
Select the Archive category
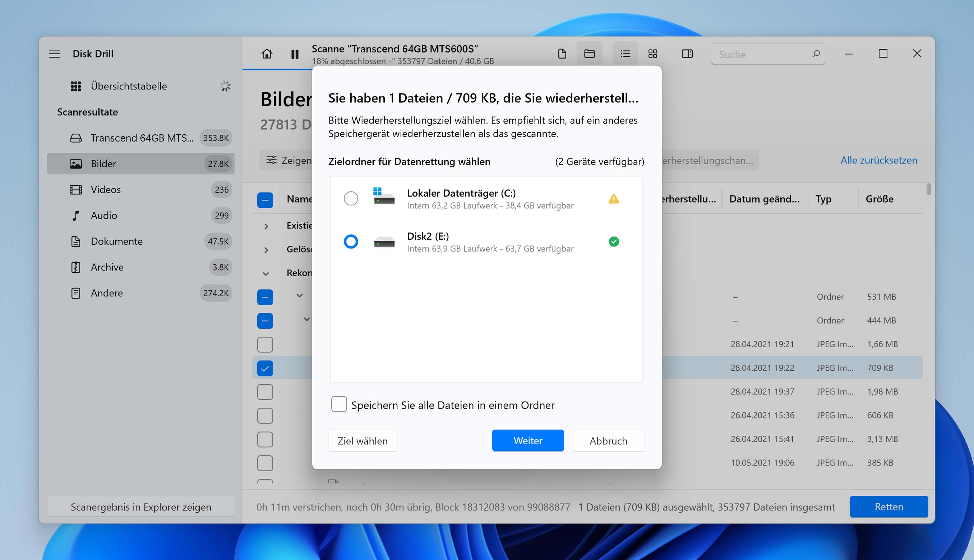[x=141, y=267]
